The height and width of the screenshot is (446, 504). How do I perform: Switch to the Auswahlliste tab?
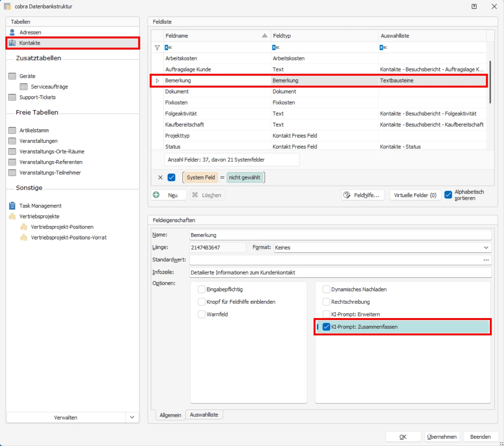pyautogui.click(x=204, y=415)
